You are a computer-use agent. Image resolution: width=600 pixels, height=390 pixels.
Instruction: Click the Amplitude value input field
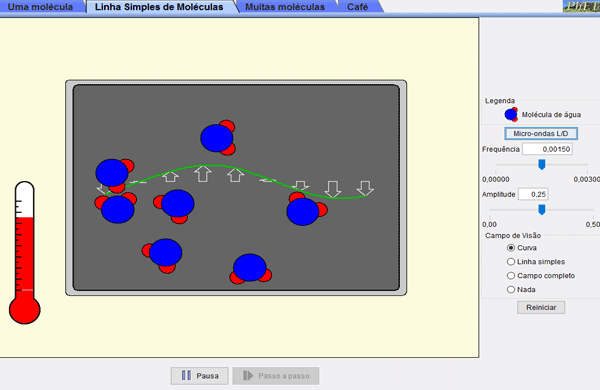pyautogui.click(x=533, y=194)
